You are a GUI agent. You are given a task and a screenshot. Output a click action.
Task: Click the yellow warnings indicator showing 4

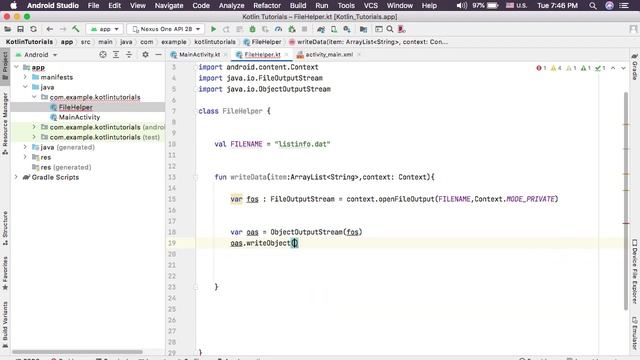556,68
